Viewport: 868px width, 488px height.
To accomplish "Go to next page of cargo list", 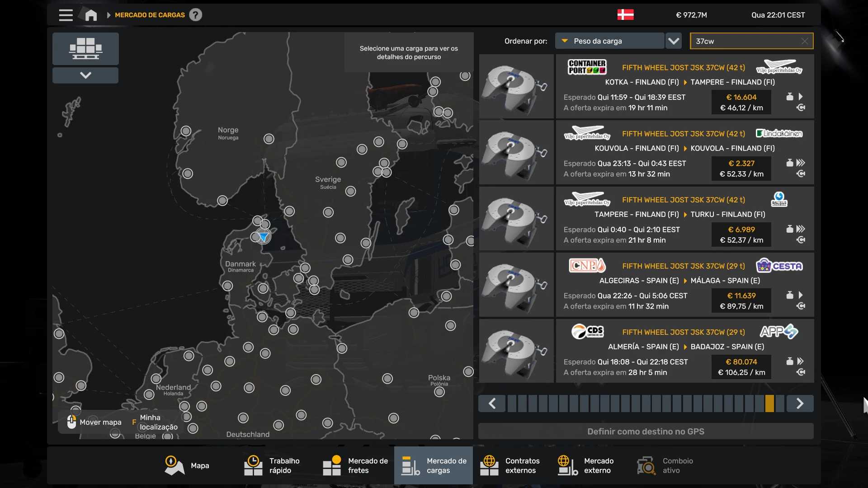I will 799,403.
